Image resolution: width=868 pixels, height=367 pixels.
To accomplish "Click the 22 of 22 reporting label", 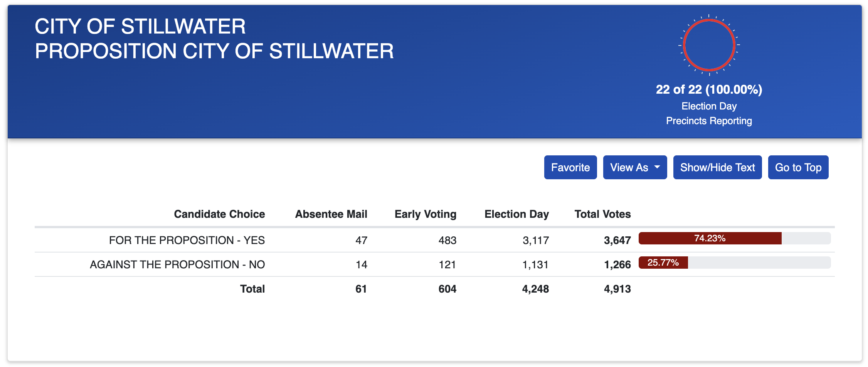I will 709,89.
